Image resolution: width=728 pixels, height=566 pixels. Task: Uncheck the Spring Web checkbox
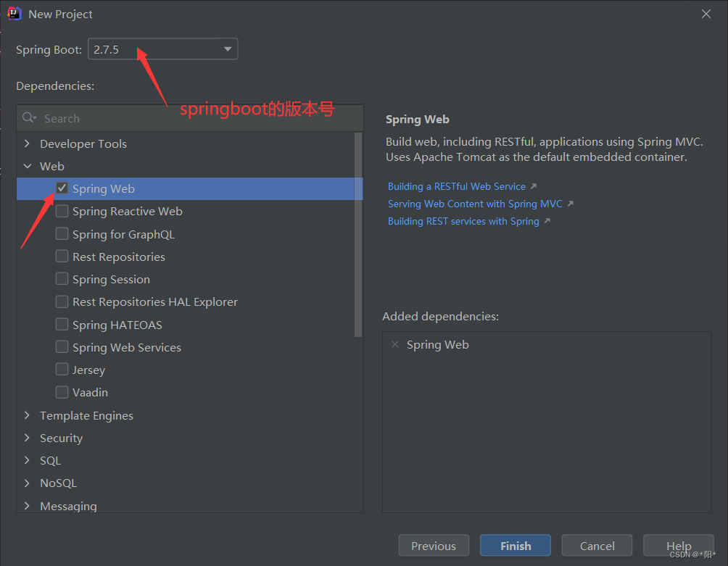point(62,188)
